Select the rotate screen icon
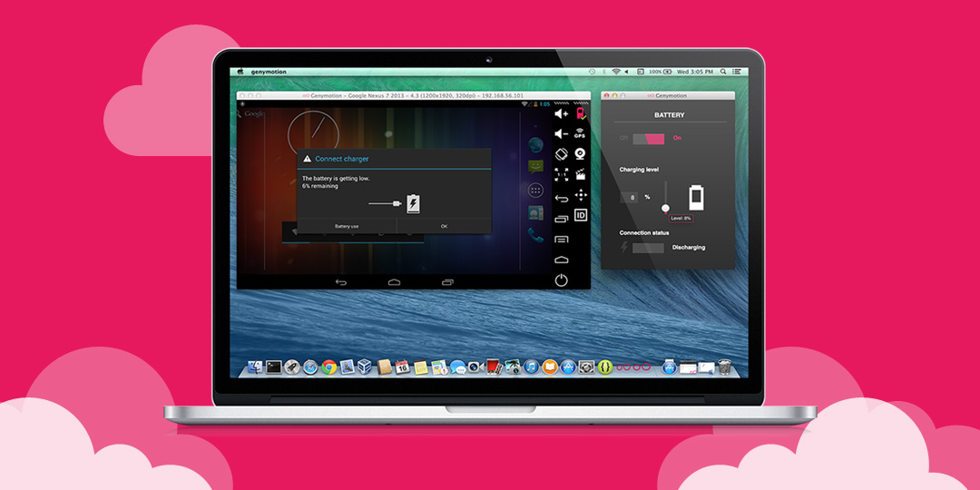980x490 pixels. [x=562, y=153]
